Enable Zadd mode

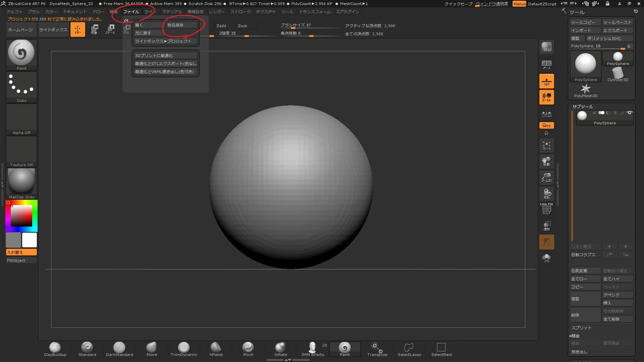pyautogui.click(x=221, y=26)
